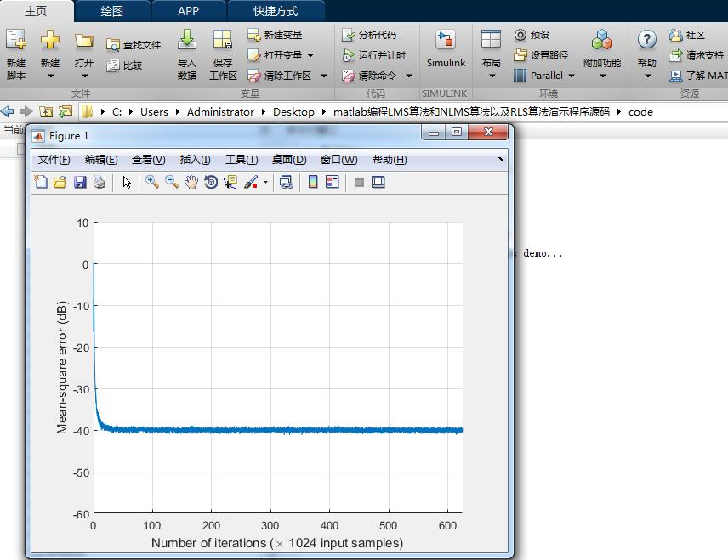Viewport: 728px width, 560px height.
Task: Click Add-Ons (附加功能) cubes icon
Action: [x=602, y=40]
